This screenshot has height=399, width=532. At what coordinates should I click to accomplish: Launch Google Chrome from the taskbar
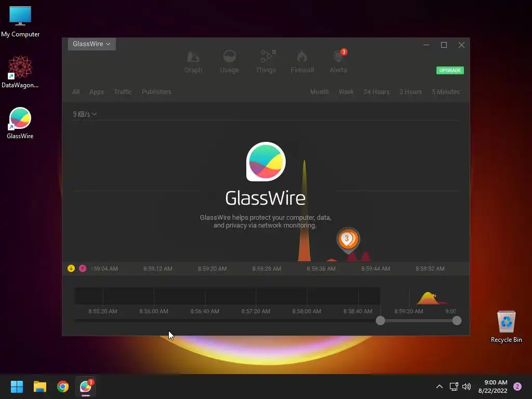(x=63, y=387)
